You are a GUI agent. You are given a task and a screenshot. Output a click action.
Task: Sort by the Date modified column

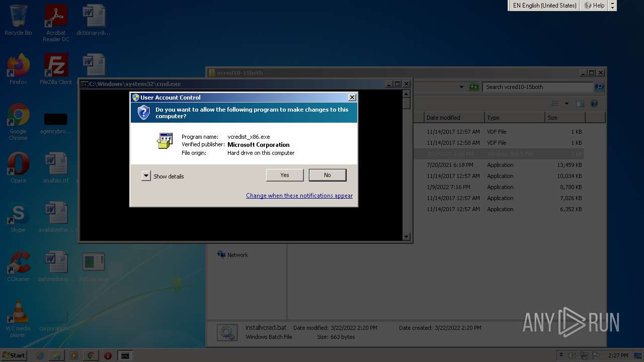pyautogui.click(x=454, y=118)
